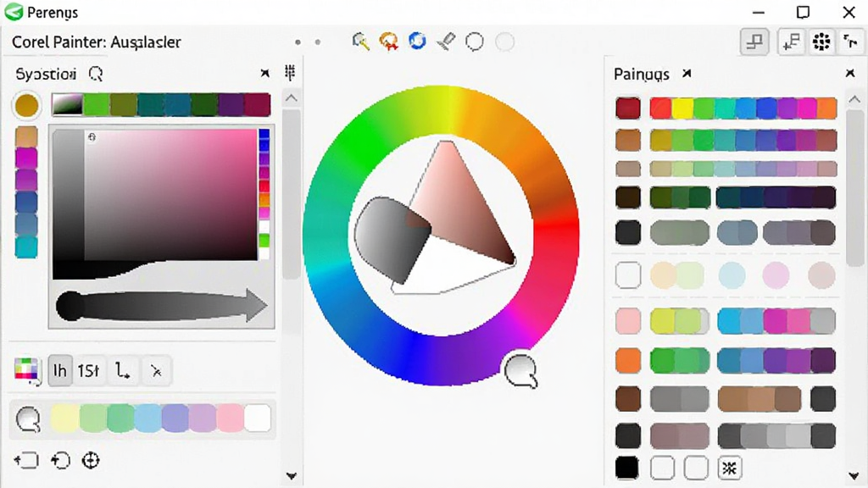Pick the dark brown swatch in ninth row
The height and width of the screenshot is (488, 868).
(x=628, y=399)
